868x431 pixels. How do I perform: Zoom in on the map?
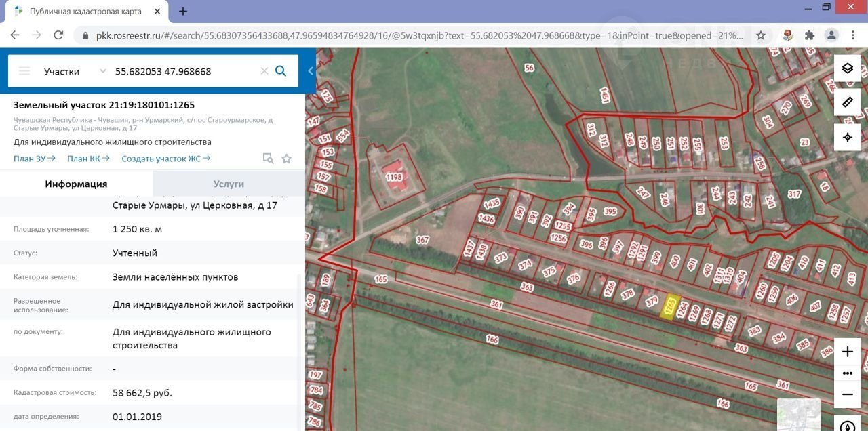847,352
